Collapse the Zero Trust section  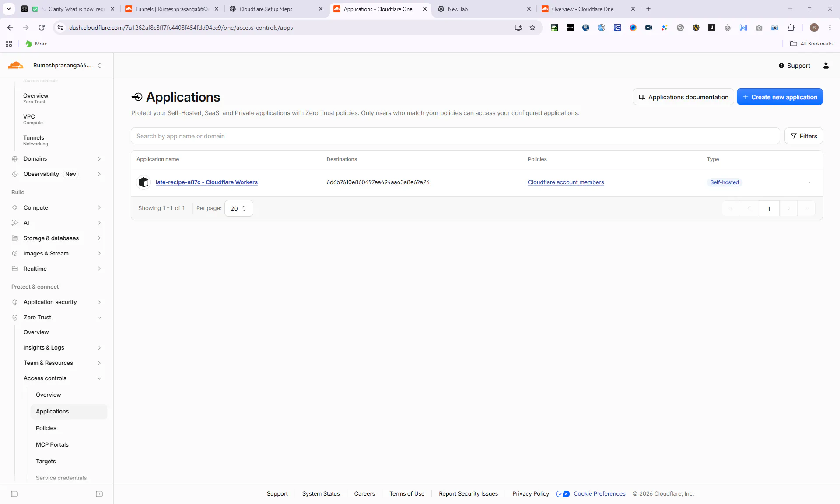coord(57,318)
